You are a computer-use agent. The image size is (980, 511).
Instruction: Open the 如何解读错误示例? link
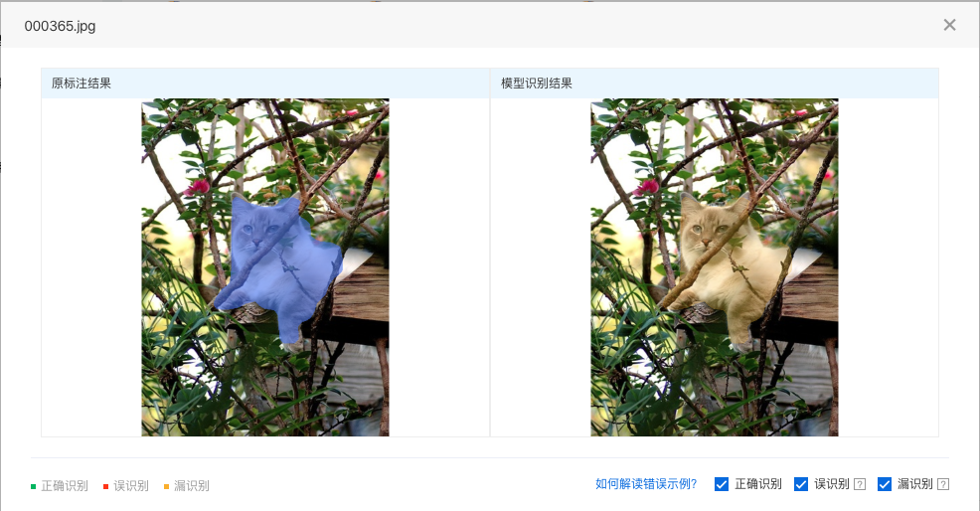coord(646,484)
